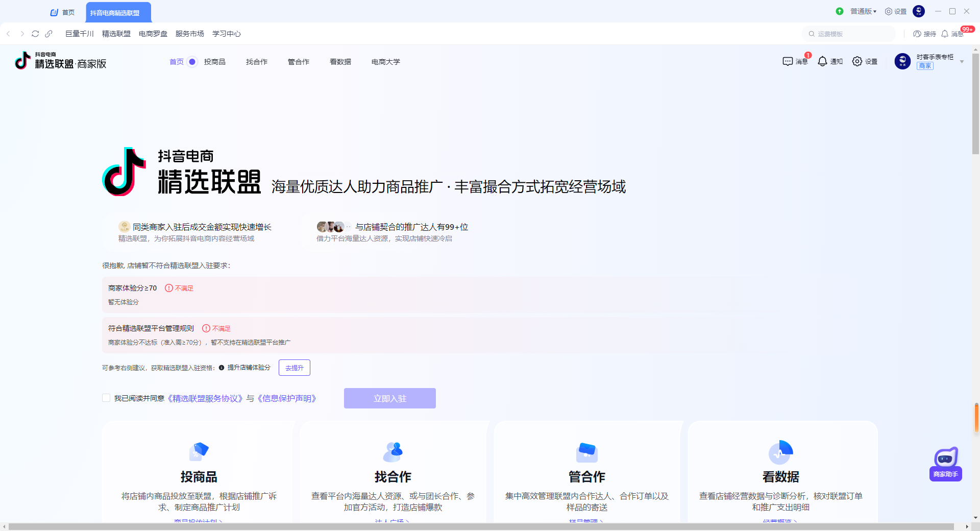Click the 提升店铺体验分 suggestion text
This screenshot has width=980, height=531.
pyautogui.click(x=249, y=368)
